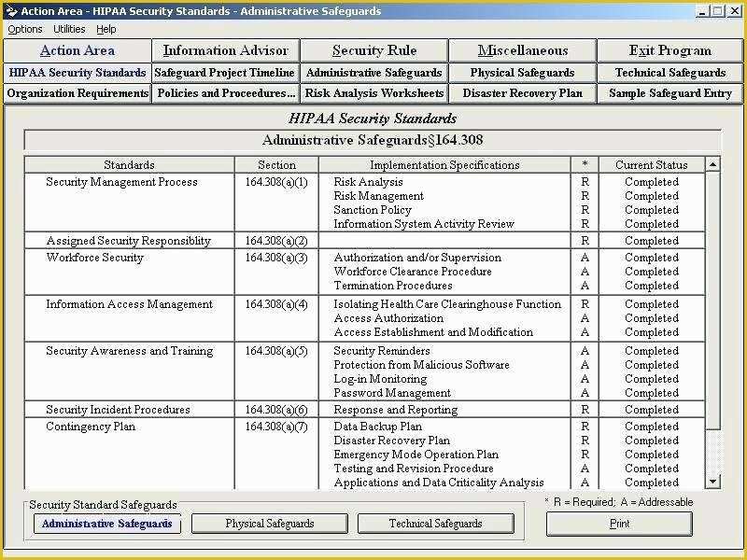Viewport: 747px width, 560px height.
Task: Click the Current Status column header
Action: click(651, 165)
